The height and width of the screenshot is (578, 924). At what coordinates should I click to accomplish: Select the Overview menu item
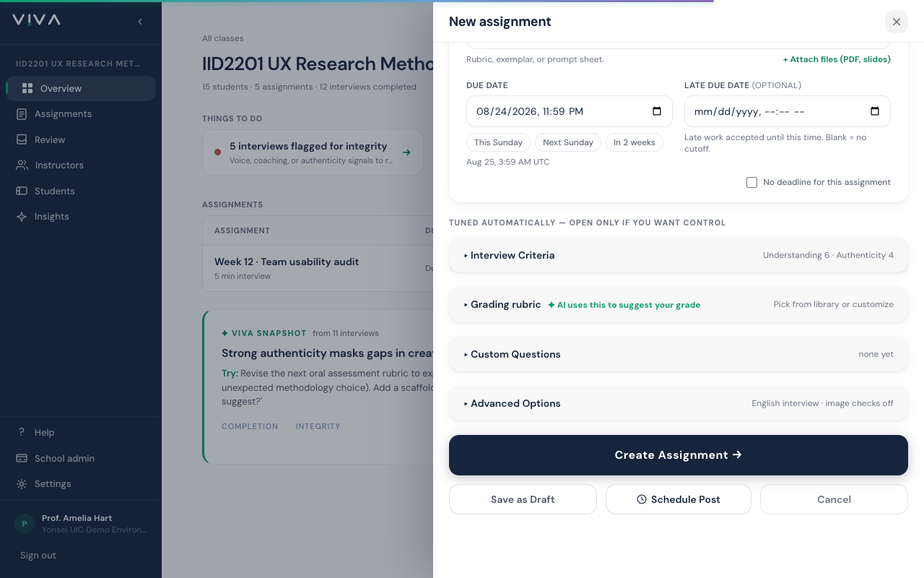point(81,88)
